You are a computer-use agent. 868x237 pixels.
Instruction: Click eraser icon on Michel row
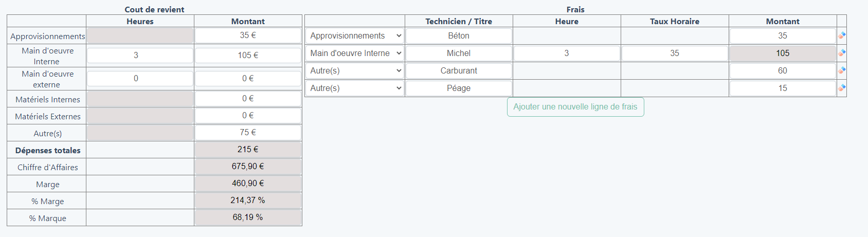(842, 53)
